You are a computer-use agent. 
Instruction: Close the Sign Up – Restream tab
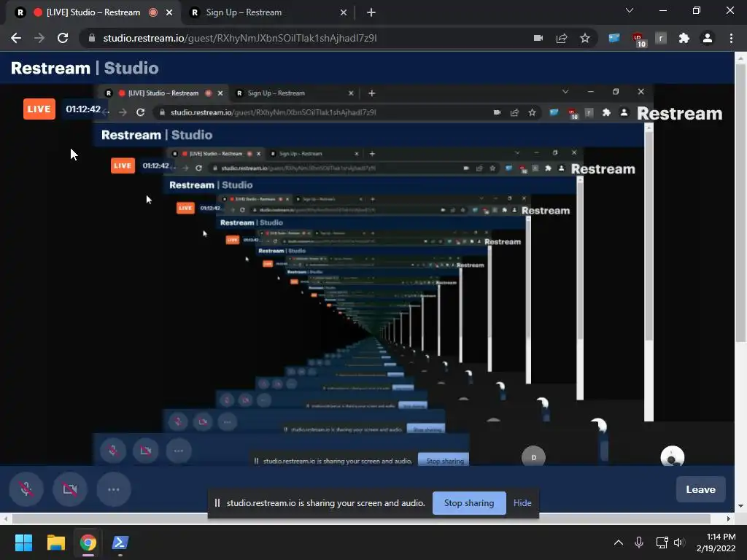pos(344,12)
